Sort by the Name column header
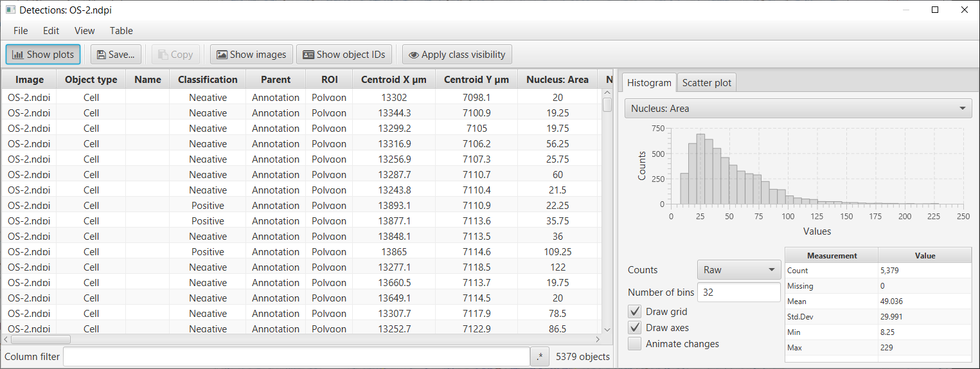 click(148, 80)
